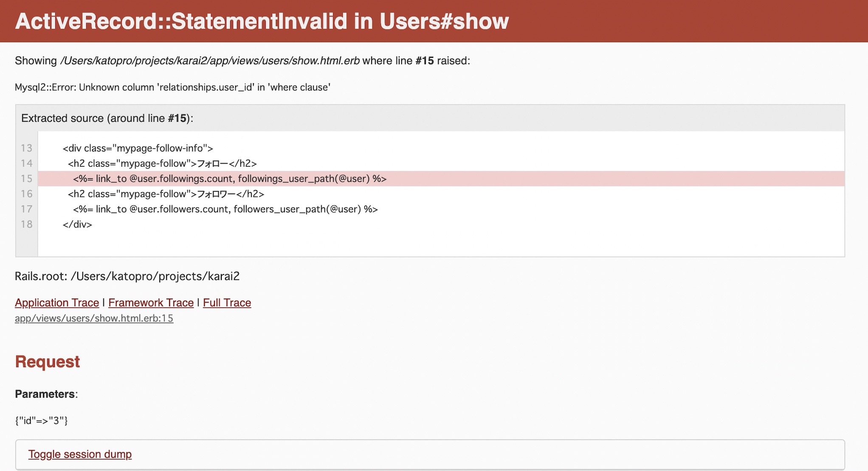
Task: Select the Rails.root path text
Action: point(127,276)
